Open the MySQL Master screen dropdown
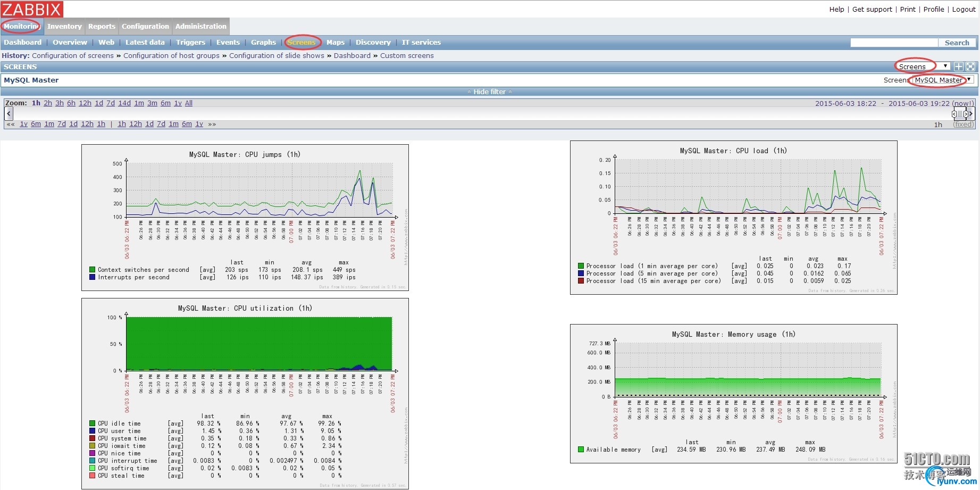The width and height of the screenshot is (980, 490). click(943, 80)
